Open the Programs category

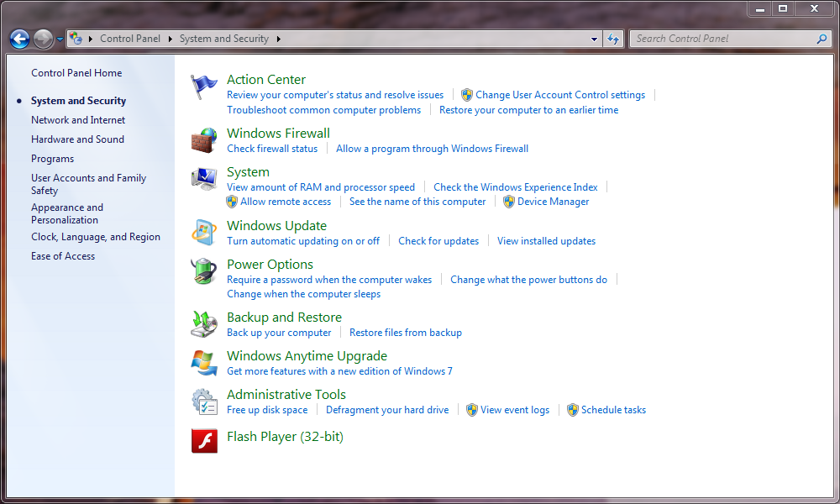click(x=52, y=159)
